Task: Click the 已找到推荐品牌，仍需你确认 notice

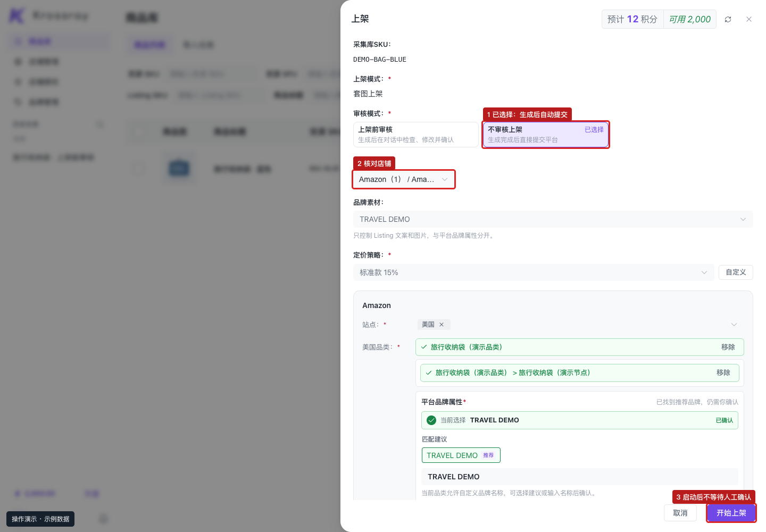Action: (697, 402)
